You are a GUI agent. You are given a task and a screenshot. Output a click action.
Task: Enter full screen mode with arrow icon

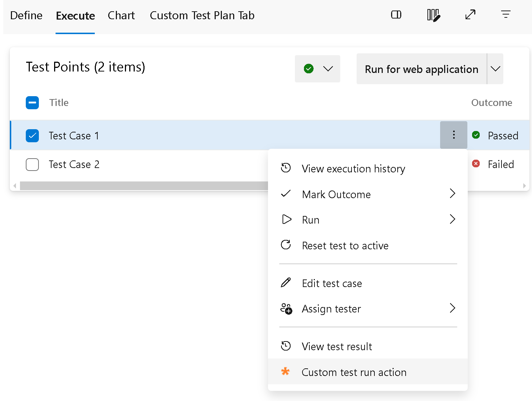470,15
